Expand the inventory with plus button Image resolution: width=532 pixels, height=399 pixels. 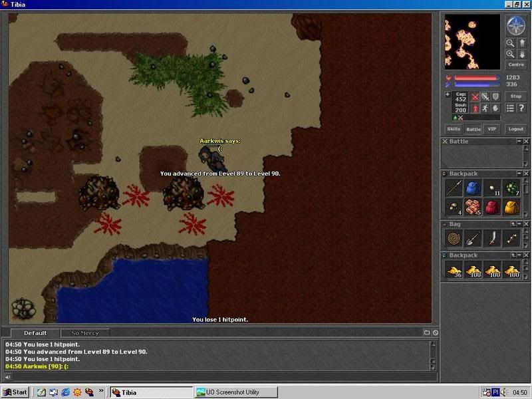point(448,94)
